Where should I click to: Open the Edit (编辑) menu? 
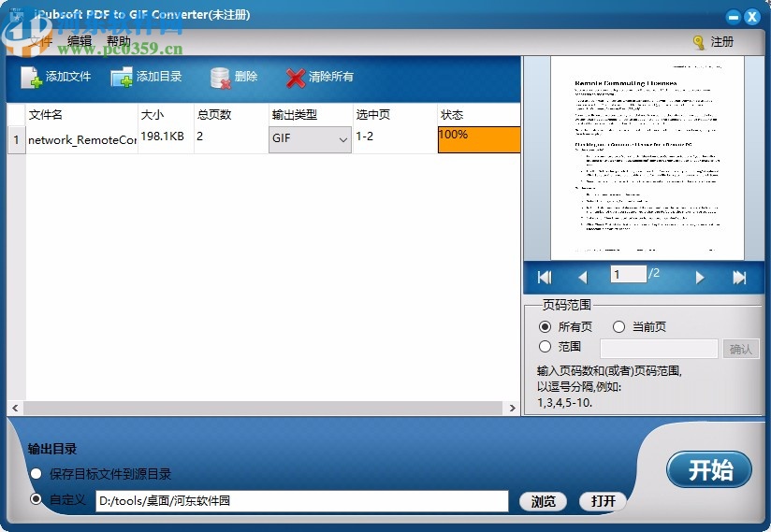[x=80, y=41]
